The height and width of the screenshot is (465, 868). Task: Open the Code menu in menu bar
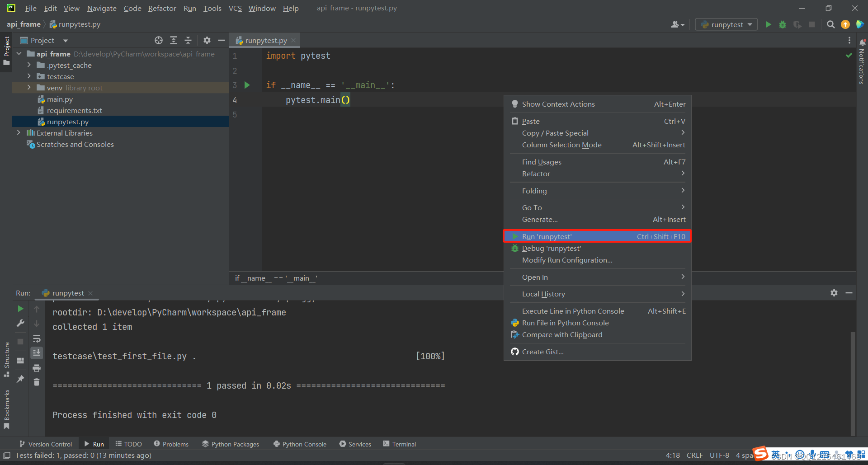coord(132,8)
